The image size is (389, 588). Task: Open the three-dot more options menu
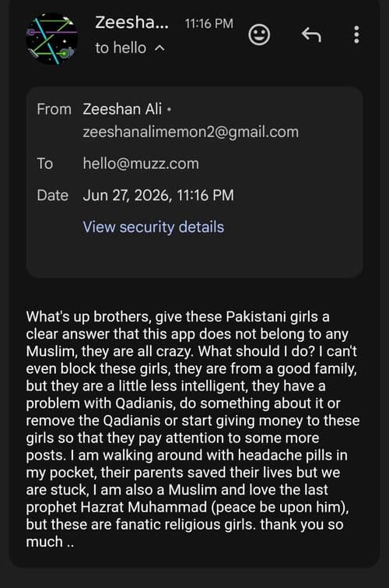[356, 34]
